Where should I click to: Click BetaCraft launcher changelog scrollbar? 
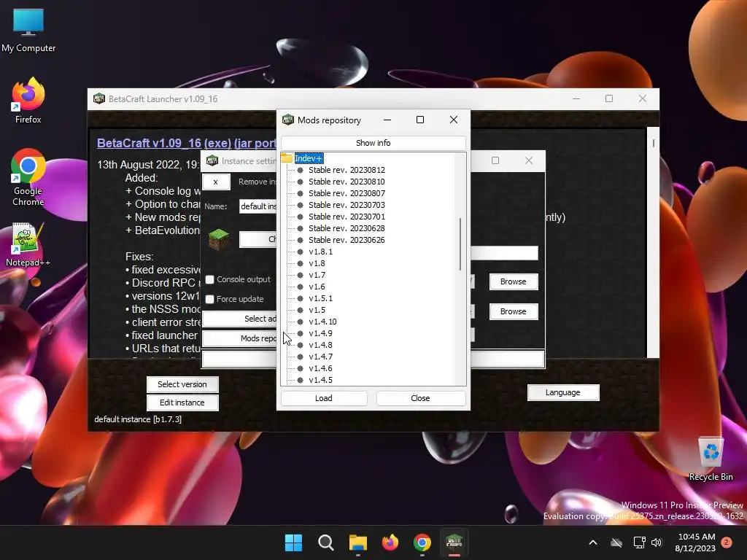(653, 143)
